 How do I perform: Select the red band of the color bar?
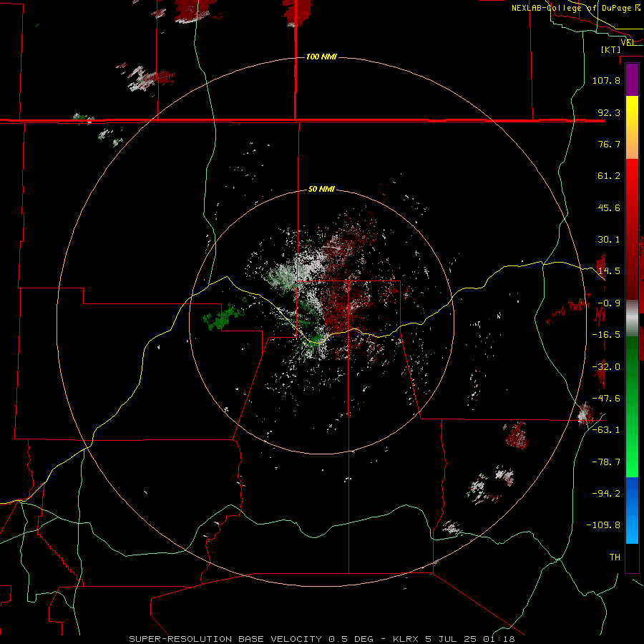[632, 229]
